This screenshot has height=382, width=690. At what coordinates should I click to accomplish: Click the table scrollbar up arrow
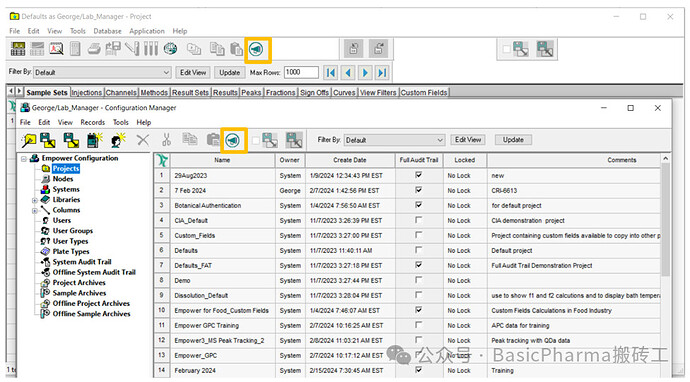[x=666, y=158]
